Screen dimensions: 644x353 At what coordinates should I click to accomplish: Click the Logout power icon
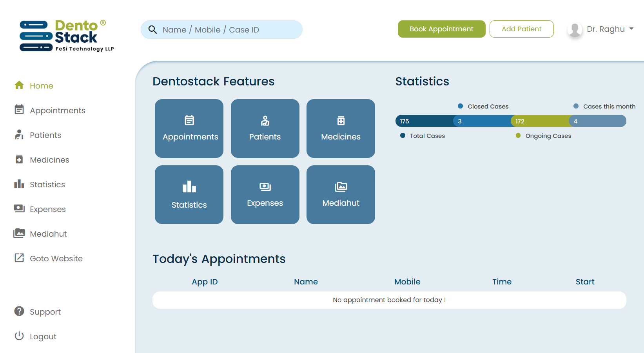point(19,336)
